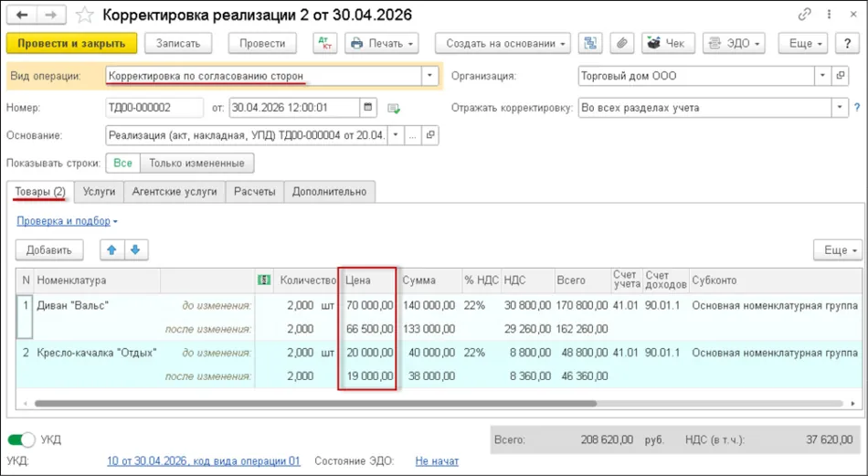868x476 pixels.
Task: Open Организация record with its open button
Action: coord(841,76)
